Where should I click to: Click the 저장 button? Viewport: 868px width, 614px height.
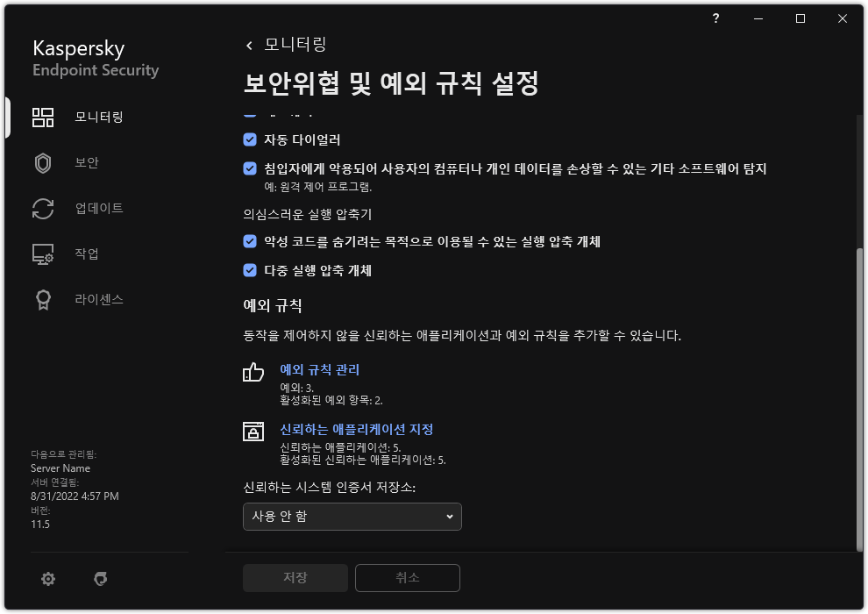click(295, 578)
